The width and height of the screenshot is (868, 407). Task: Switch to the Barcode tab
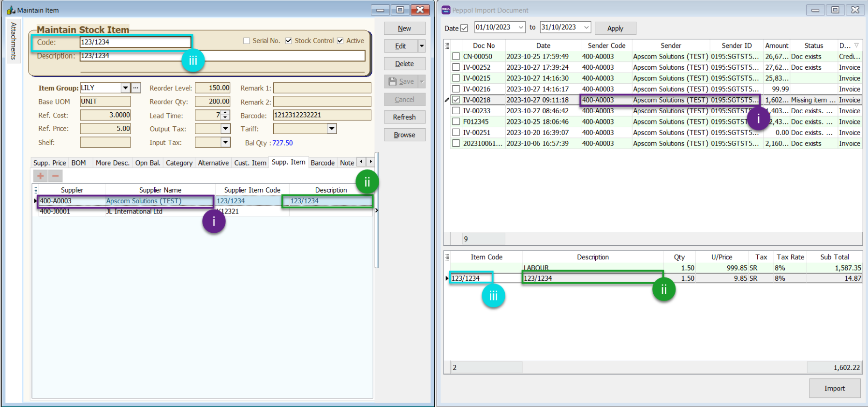(x=323, y=163)
